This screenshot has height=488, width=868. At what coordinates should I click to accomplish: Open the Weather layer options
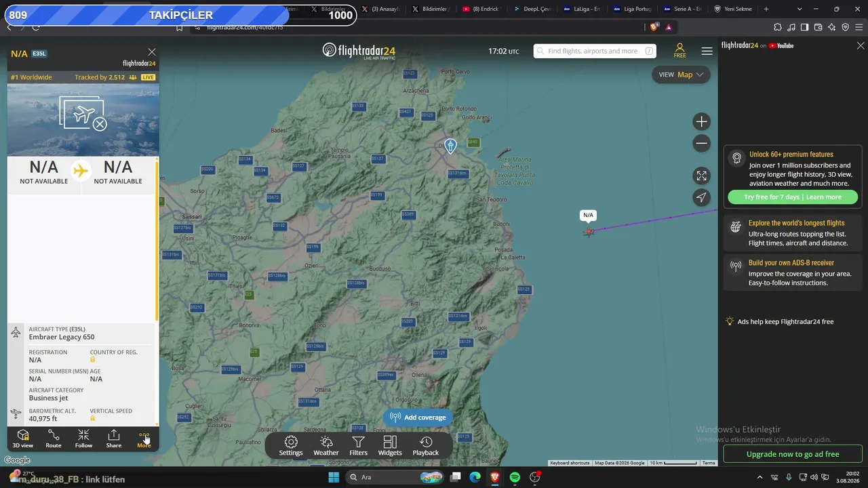[x=326, y=446]
